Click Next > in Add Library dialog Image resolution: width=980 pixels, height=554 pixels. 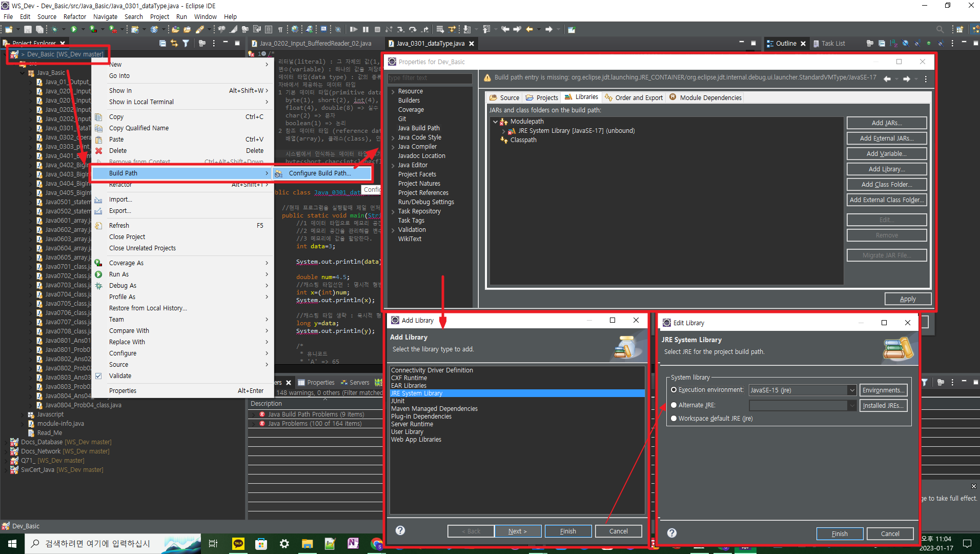point(518,531)
